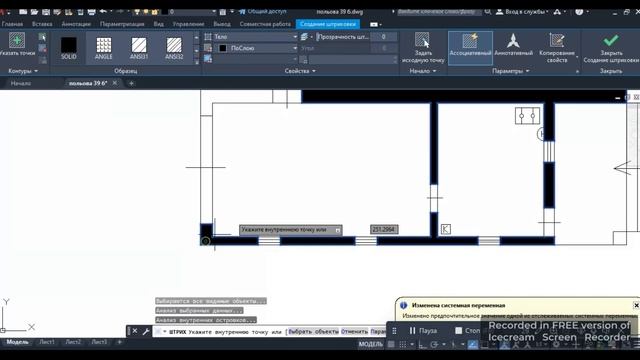Add a new drawing tab with plus
640x360 pixels.
(131, 83)
